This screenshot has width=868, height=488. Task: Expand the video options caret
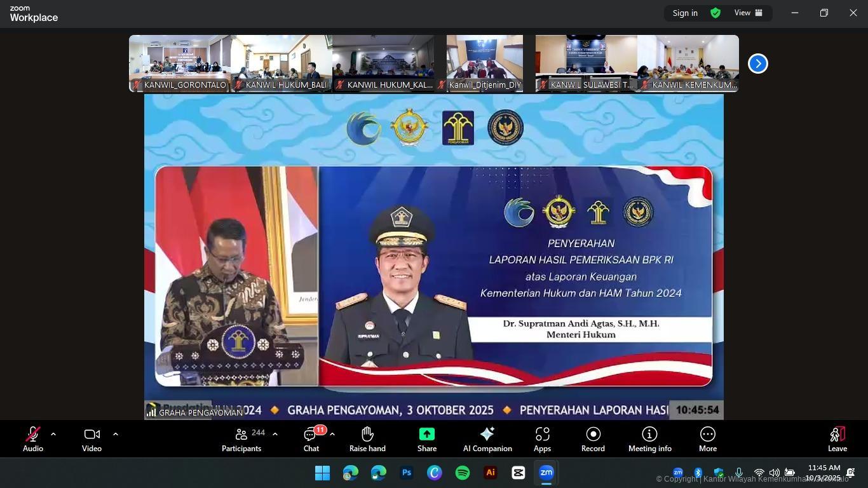tap(116, 434)
